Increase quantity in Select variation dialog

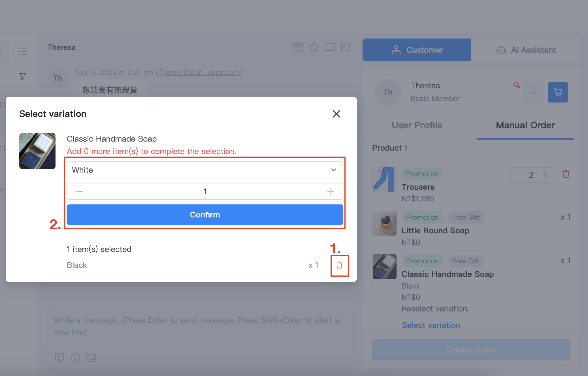click(331, 191)
